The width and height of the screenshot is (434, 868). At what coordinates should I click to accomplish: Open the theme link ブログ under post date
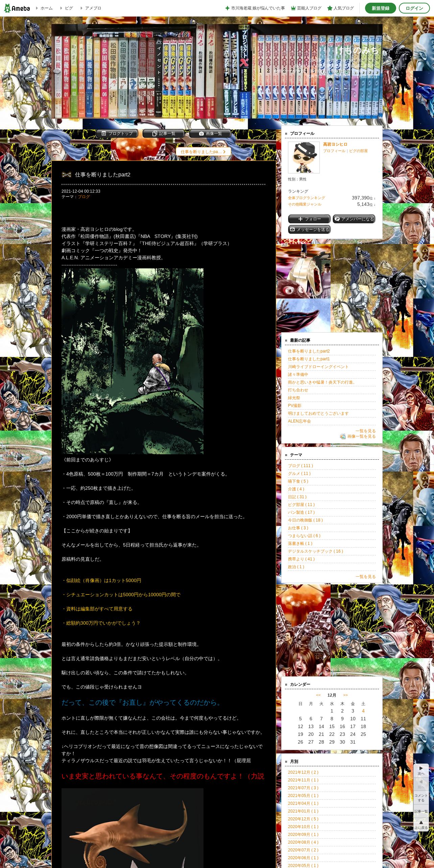(84, 197)
